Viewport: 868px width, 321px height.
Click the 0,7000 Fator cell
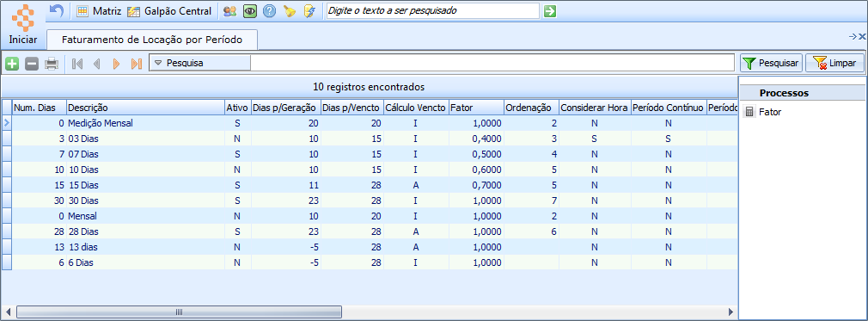click(x=476, y=185)
